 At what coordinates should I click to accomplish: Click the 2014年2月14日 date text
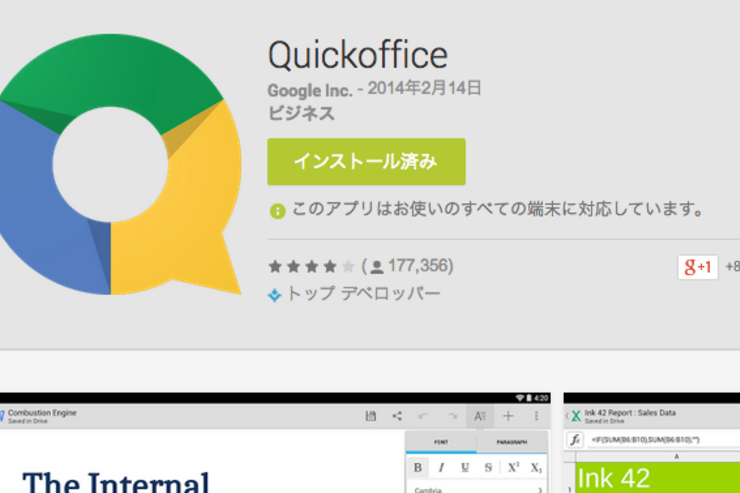click(424, 88)
